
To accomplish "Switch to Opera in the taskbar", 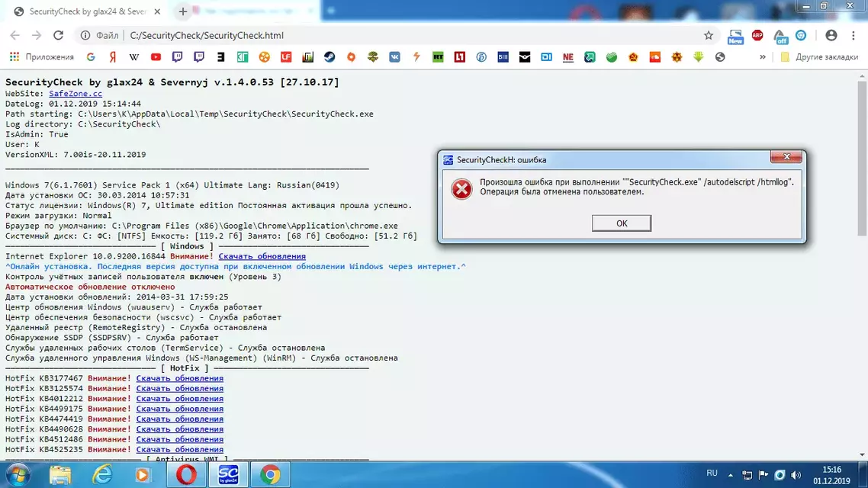I will (187, 475).
